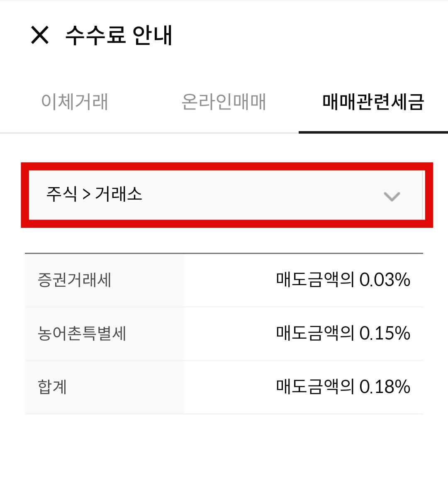Switch to the 이체거래 tab
Screen dimensions: 448x498
click(x=75, y=103)
